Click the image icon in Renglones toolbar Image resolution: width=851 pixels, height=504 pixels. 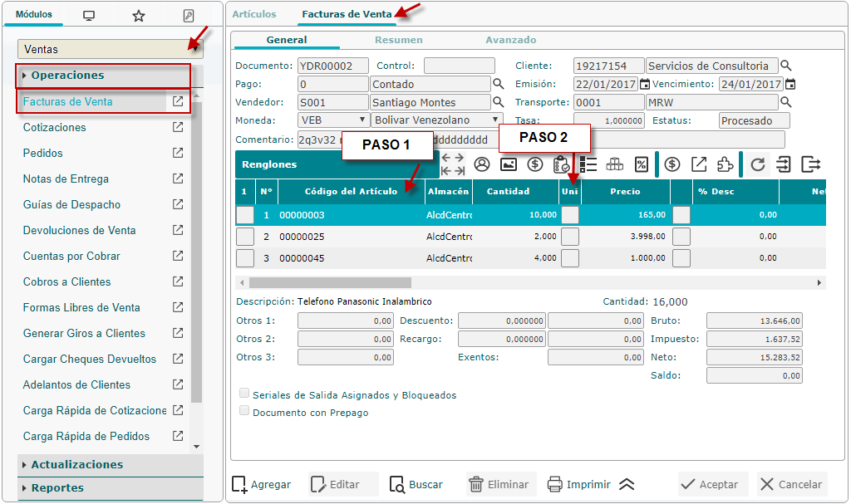tap(509, 164)
